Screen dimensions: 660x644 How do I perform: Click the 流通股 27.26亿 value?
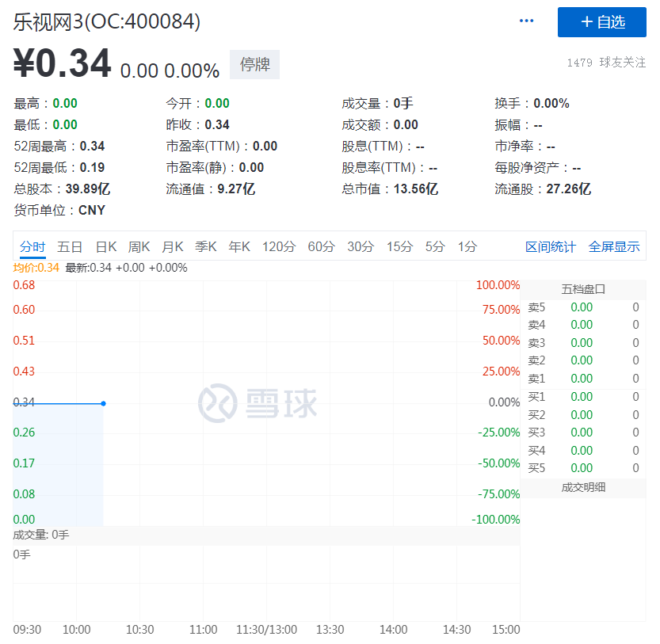tap(569, 189)
